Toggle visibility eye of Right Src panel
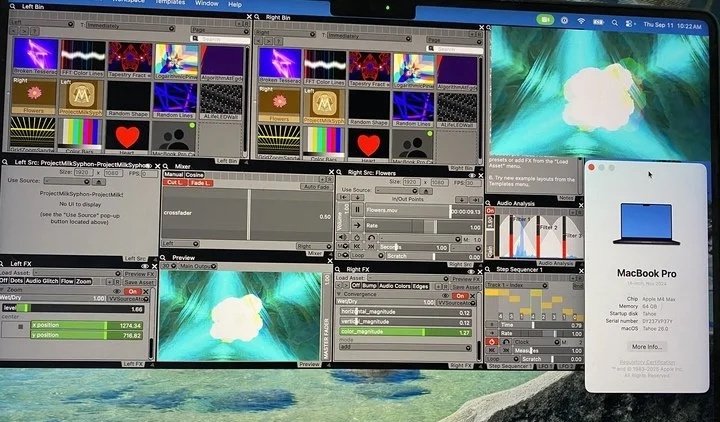The height and width of the screenshot is (422, 720). click(472, 175)
